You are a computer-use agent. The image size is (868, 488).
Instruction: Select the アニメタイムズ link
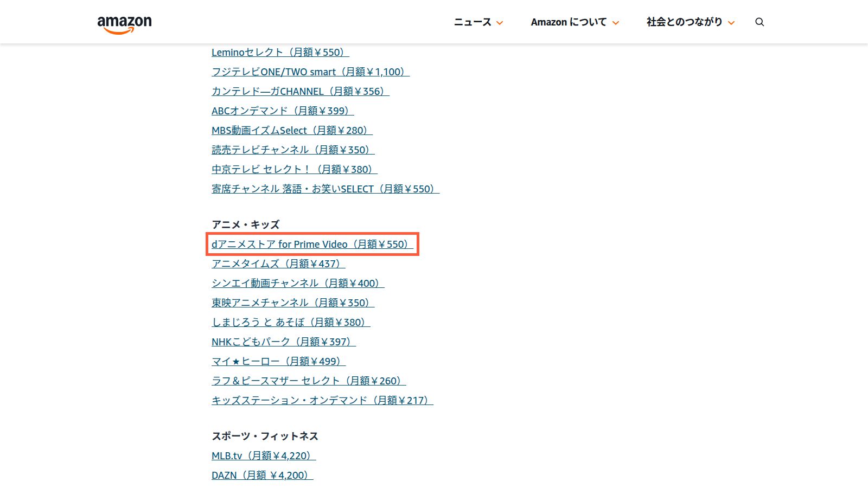click(x=278, y=264)
